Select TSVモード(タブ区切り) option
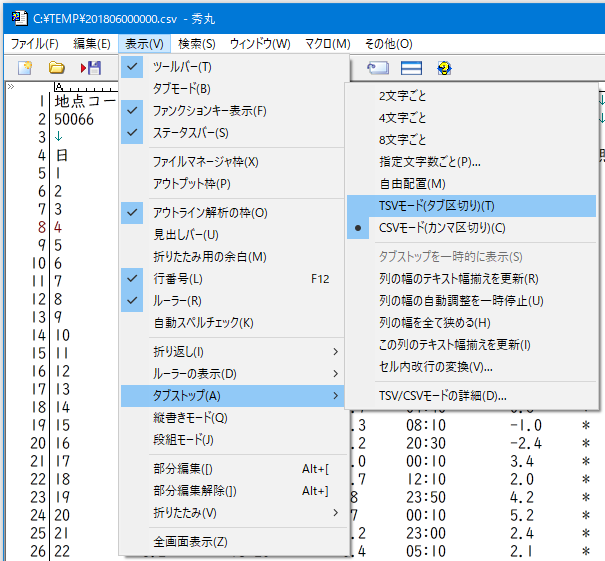The image size is (605, 561). tap(471, 206)
